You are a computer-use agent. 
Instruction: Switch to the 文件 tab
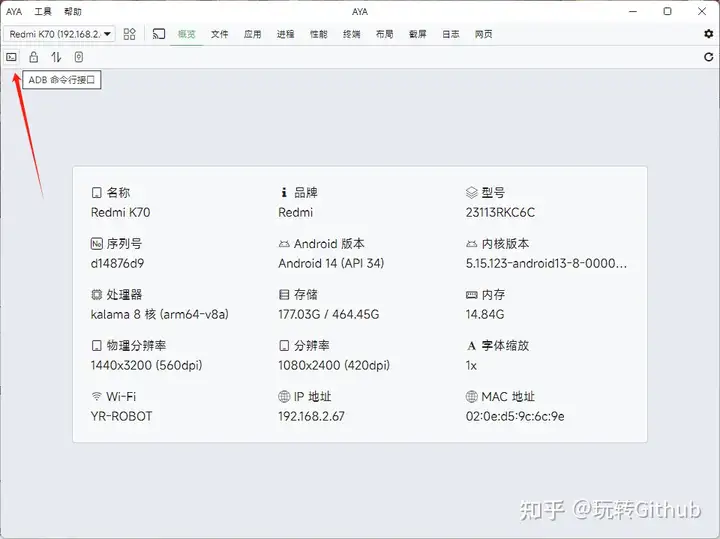220,34
